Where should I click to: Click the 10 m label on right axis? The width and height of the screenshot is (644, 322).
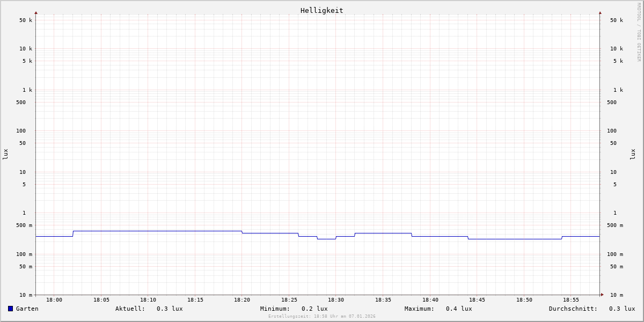pyautogui.click(x=617, y=295)
